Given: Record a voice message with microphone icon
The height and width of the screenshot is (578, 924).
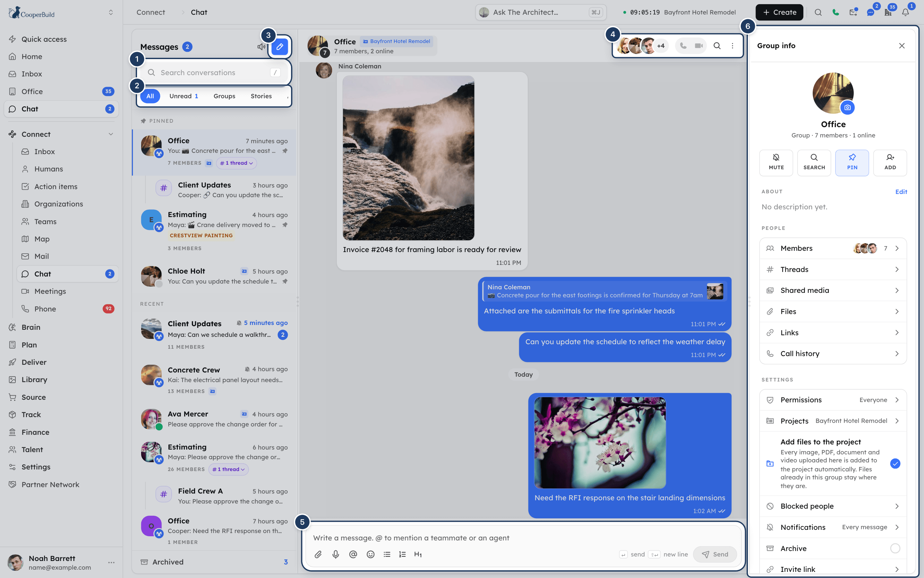Looking at the screenshot, I should (x=336, y=554).
